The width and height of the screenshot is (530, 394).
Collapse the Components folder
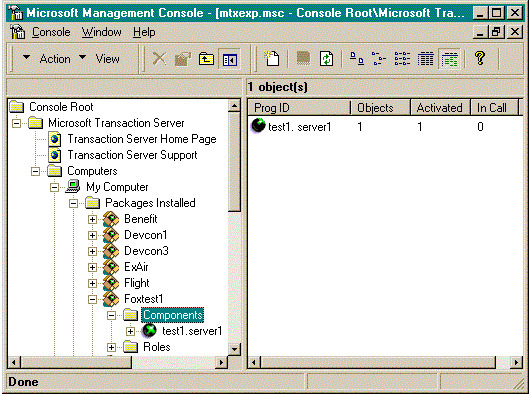(111, 316)
